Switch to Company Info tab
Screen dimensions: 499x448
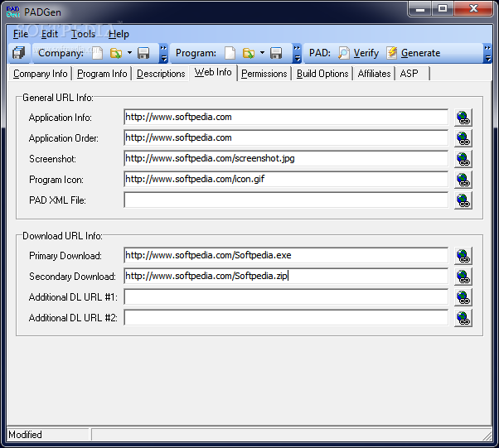coord(40,74)
